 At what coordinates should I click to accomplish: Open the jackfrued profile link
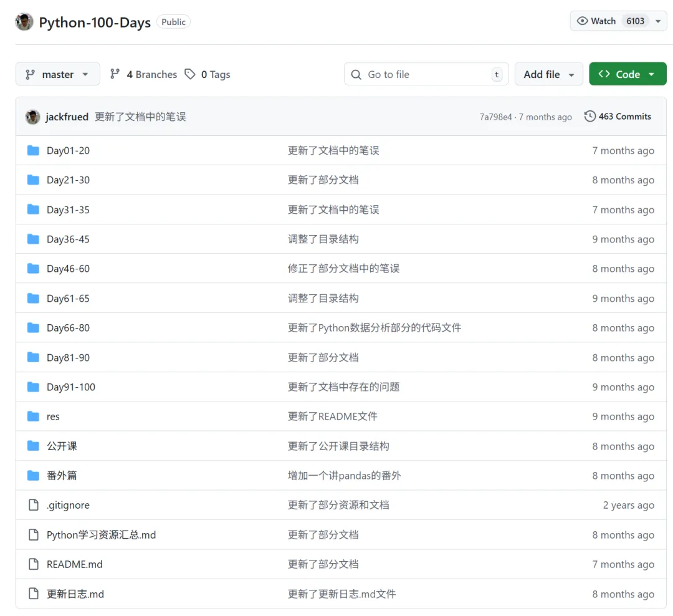(x=67, y=117)
